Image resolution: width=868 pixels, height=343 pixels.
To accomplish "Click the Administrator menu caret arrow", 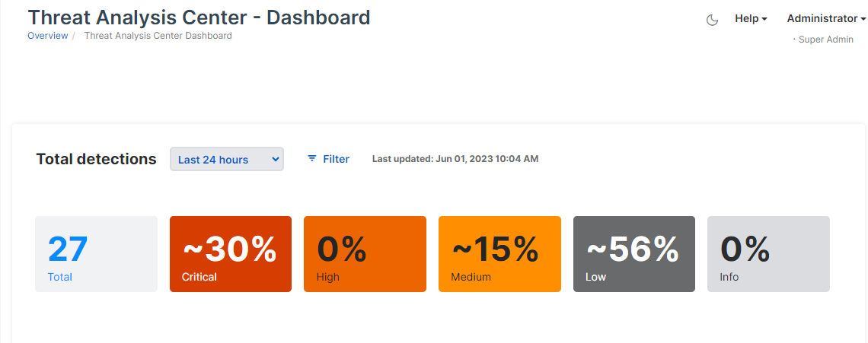I will [x=863, y=19].
